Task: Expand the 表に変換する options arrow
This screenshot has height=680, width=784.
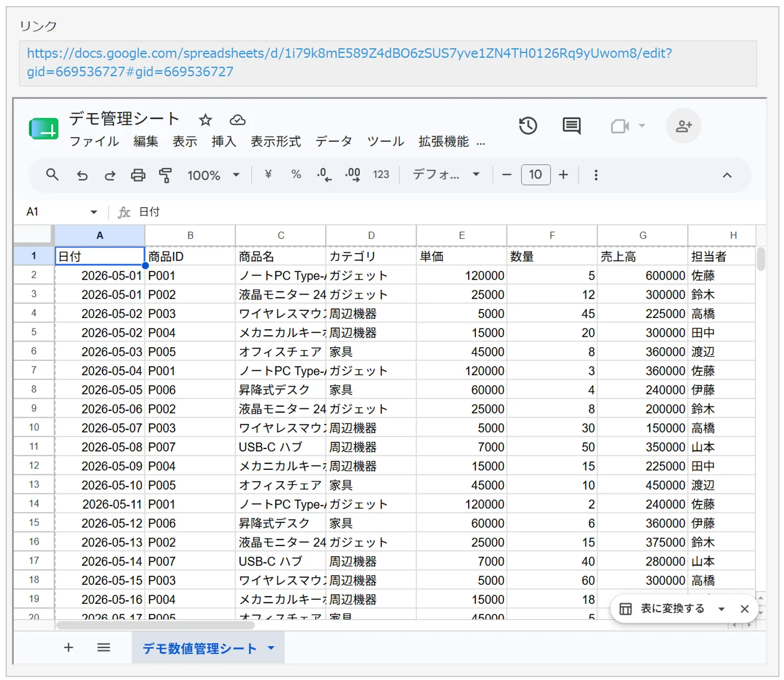Action: [721, 609]
